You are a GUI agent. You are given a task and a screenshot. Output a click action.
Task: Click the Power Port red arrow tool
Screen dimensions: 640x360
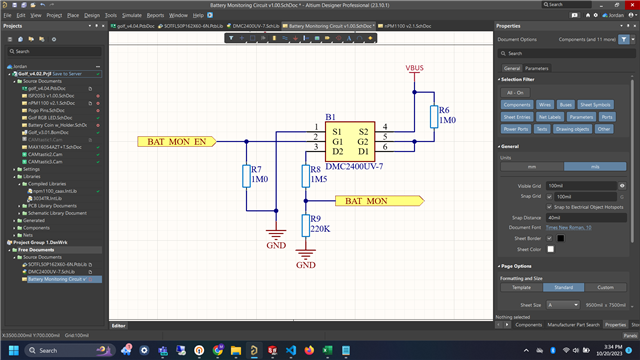pos(296,38)
